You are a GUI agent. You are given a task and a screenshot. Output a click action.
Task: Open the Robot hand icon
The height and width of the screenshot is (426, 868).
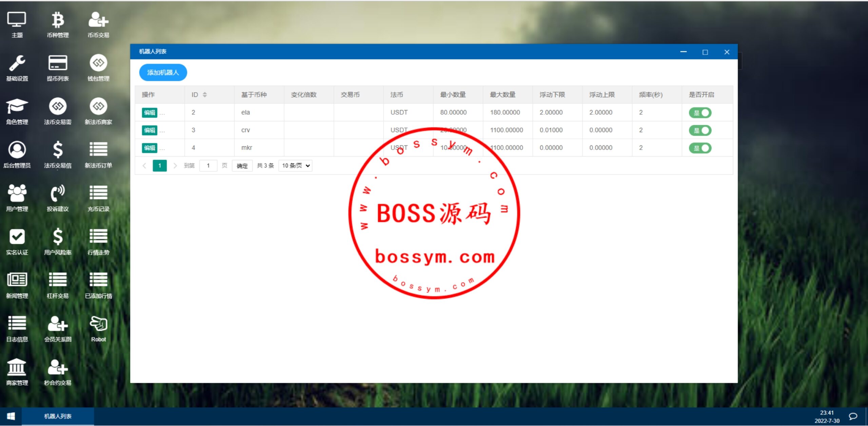pyautogui.click(x=98, y=329)
